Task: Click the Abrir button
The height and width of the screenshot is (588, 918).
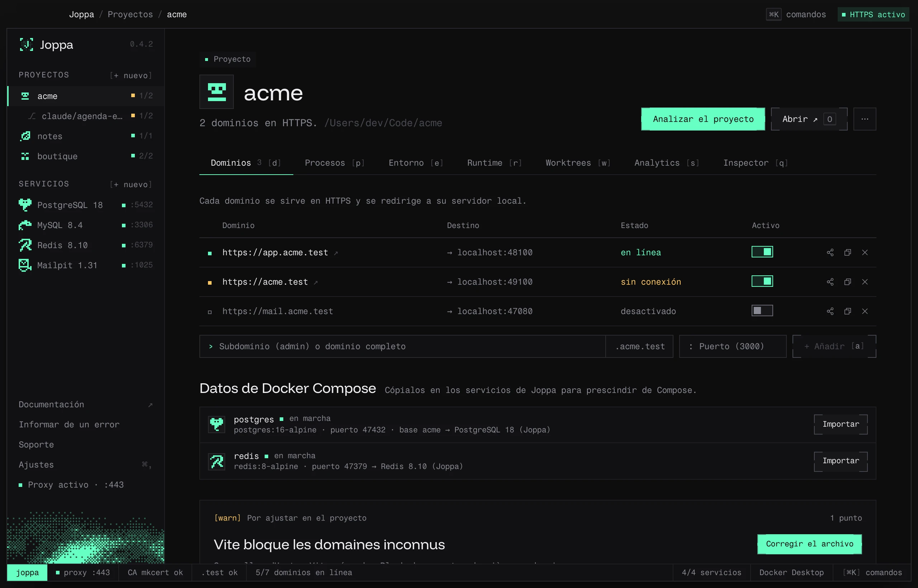Action: [809, 119]
